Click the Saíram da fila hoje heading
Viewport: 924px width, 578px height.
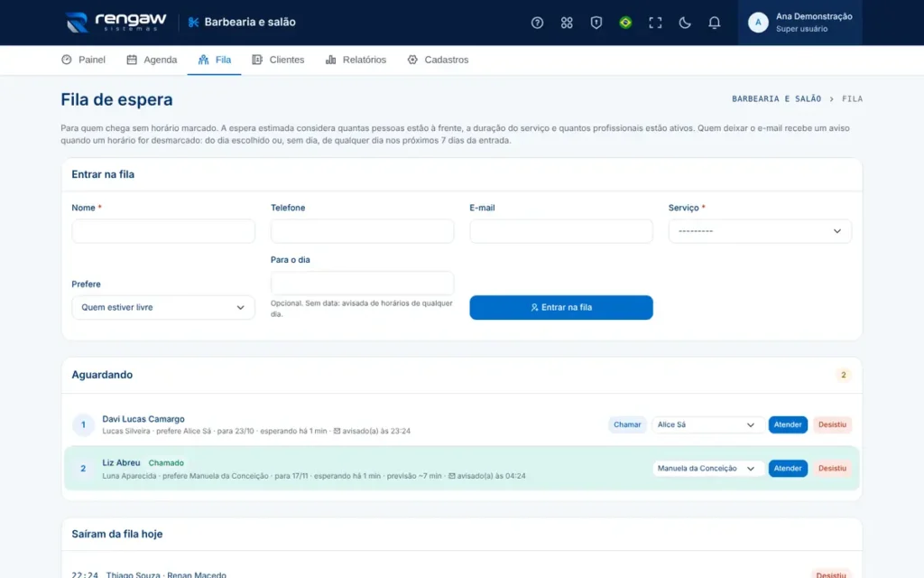[x=117, y=534]
